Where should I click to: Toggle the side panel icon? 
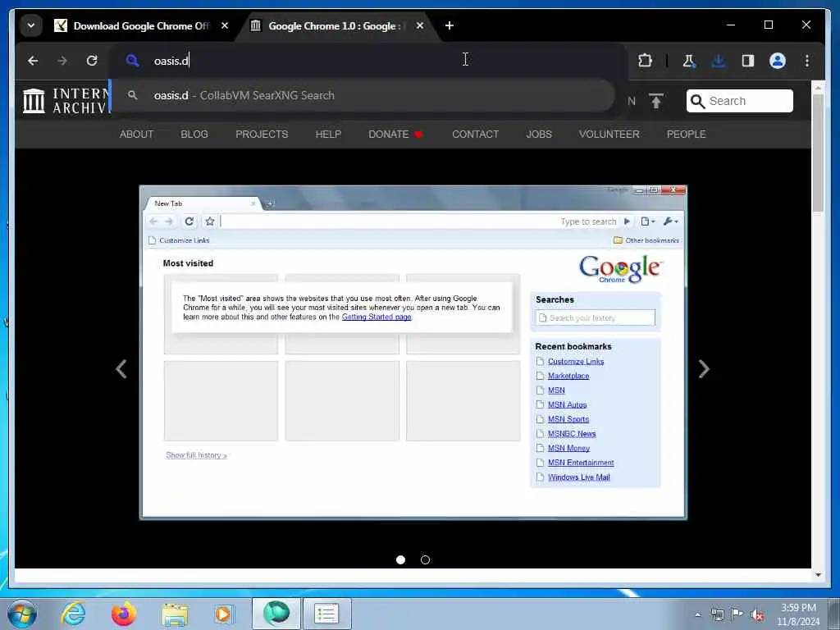click(748, 61)
